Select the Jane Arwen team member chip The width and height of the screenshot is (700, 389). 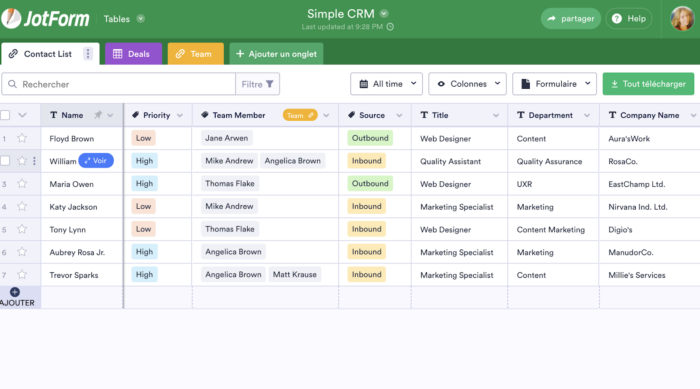pos(226,138)
